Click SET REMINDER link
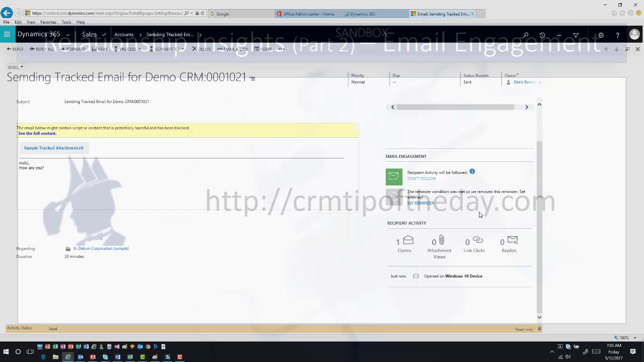 coord(421,203)
